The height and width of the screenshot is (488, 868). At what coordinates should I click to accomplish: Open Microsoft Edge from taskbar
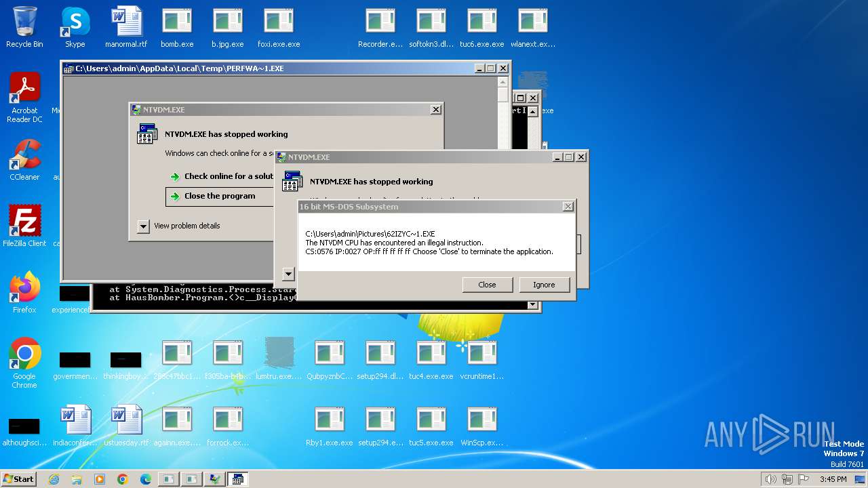[x=146, y=479]
